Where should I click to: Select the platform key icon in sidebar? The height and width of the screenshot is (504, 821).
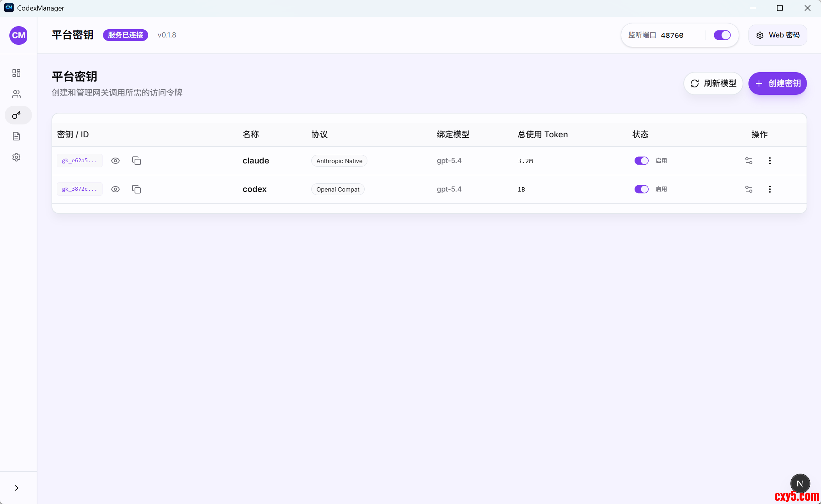pos(16,115)
